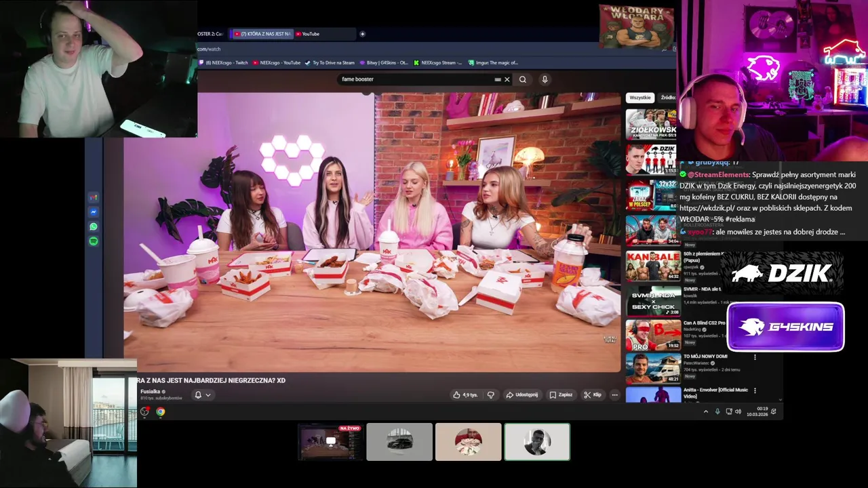Clear the 'fame booster' search text
The width and height of the screenshot is (868, 488).
coord(507,79)
